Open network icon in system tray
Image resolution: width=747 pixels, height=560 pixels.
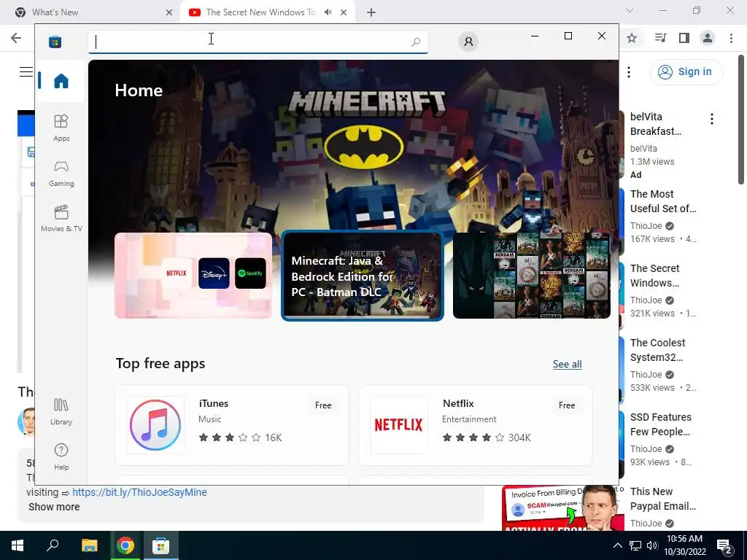635,545
